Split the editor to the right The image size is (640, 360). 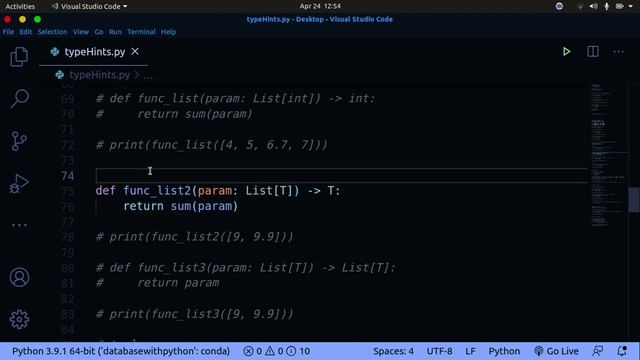click(593, 51)
